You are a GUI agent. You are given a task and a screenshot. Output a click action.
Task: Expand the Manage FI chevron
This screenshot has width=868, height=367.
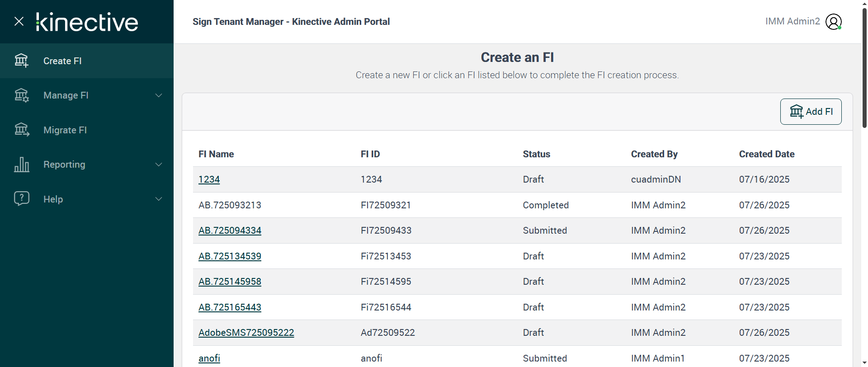[159, 95]
